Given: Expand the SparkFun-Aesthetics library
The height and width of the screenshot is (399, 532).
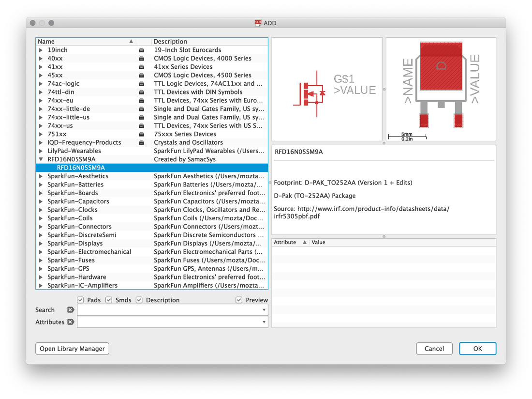Looking at the screenshot, I should click(x=41, y=176).
